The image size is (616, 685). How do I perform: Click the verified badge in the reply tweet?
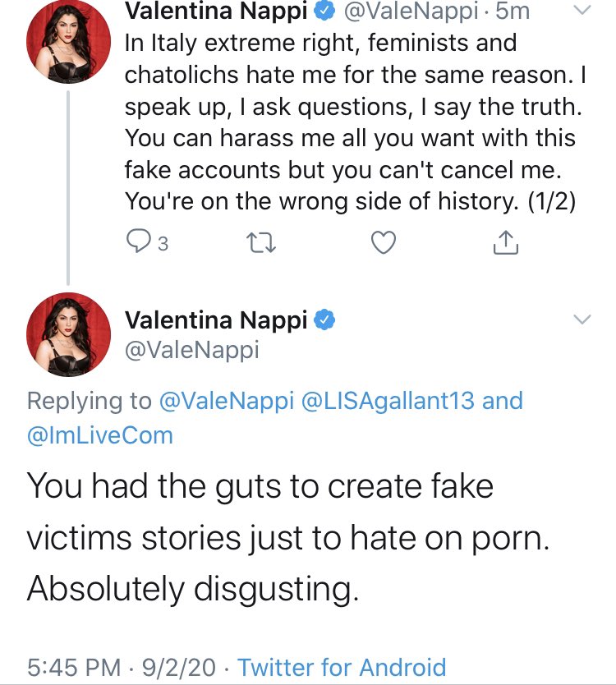327,319
